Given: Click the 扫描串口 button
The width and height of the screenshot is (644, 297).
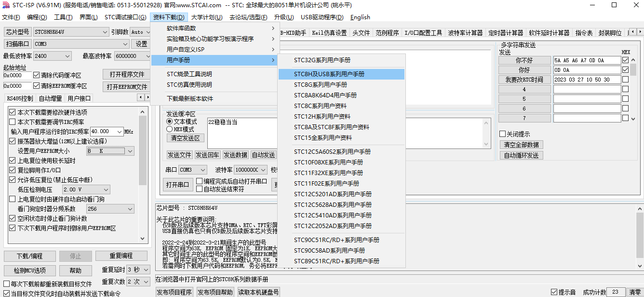Looking at the screenshot, I should click(x=18, y=44).
